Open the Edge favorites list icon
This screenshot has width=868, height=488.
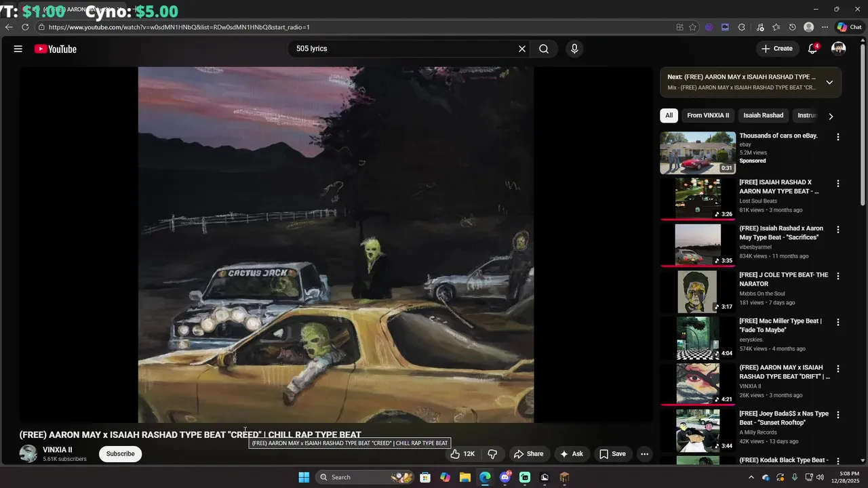point(776,27)
